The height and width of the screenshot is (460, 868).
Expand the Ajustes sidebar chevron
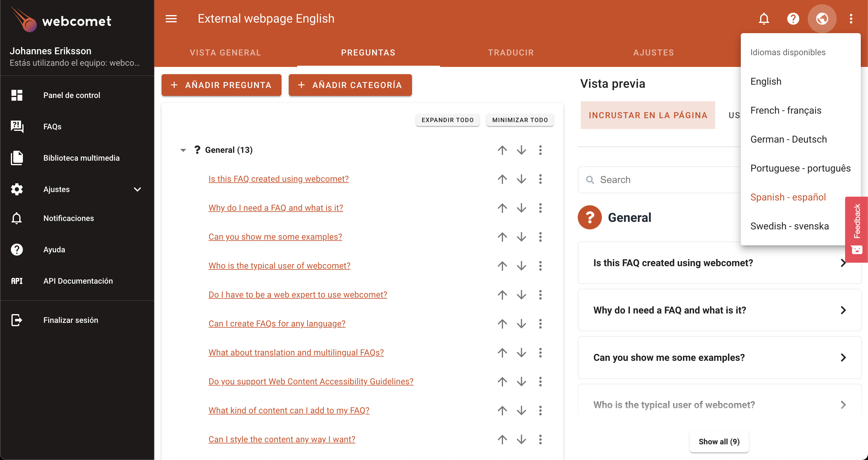[x=137, y=189]
